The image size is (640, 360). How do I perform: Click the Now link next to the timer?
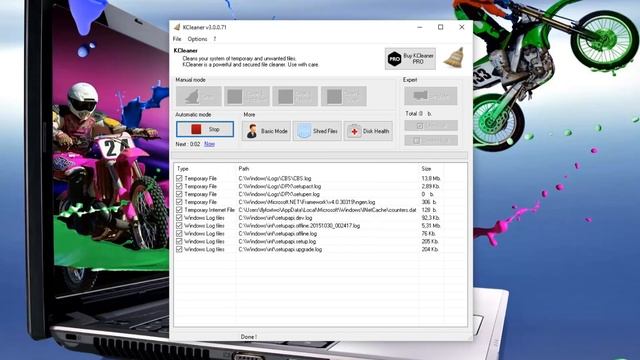(x=209, y=144)
